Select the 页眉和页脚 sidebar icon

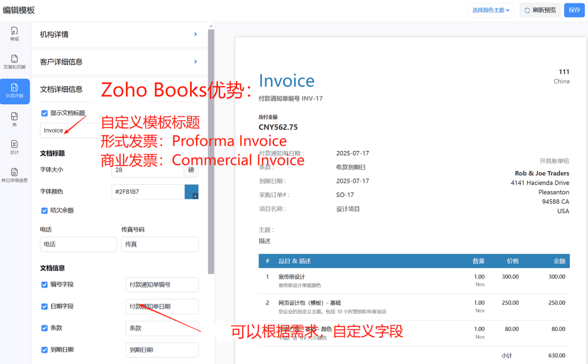pyautogui.click(x=15, y=62)
